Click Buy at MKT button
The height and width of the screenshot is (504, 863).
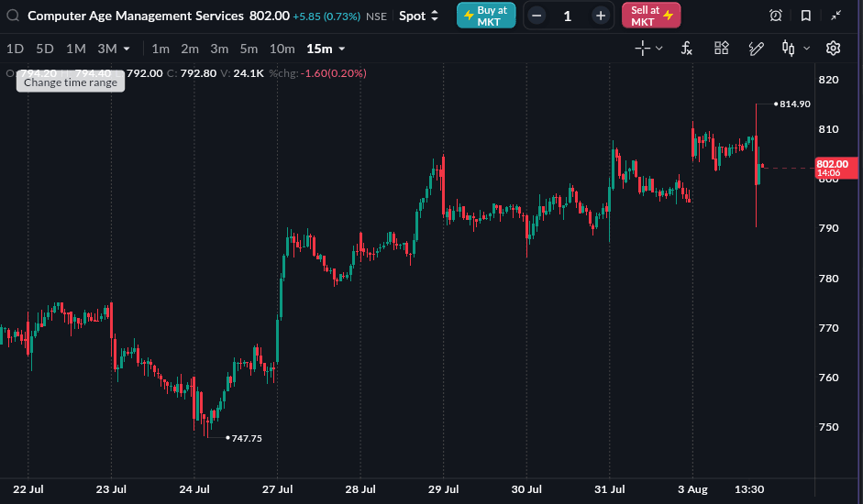[x=486, y=16]
